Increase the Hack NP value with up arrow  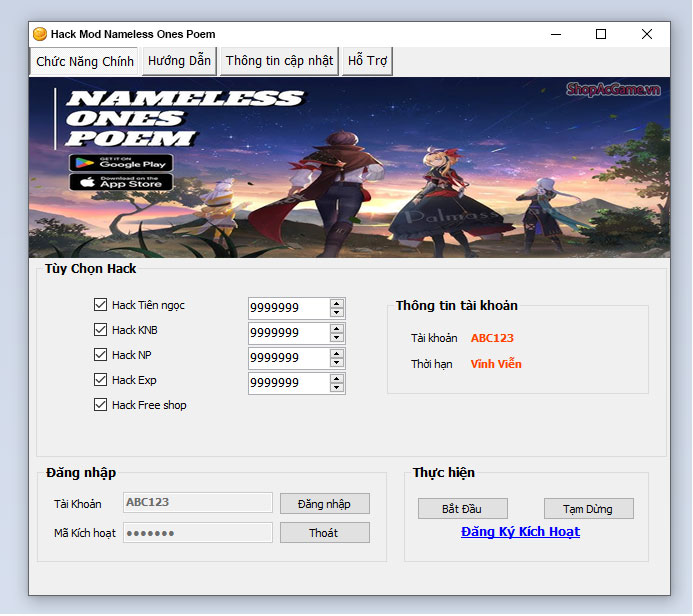point(337,354)
